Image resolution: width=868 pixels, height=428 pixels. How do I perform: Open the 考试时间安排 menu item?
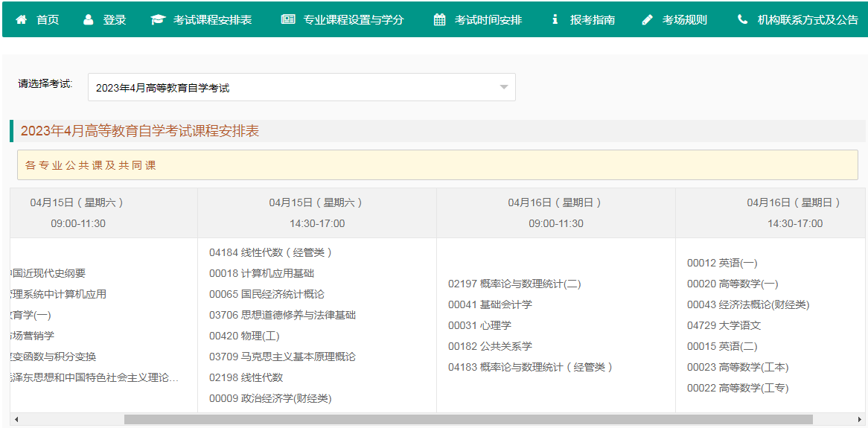(488, 20)
